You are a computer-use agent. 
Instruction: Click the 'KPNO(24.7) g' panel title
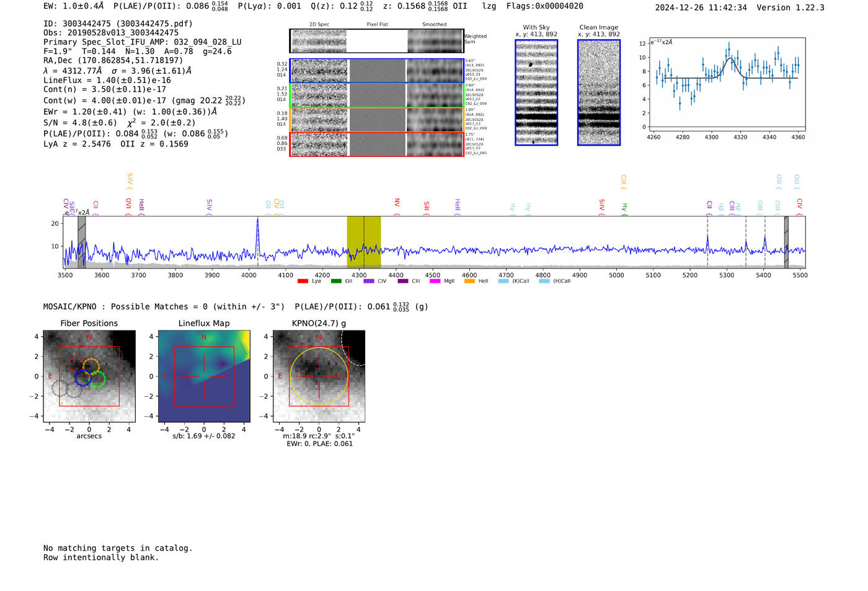coord(319,323)
